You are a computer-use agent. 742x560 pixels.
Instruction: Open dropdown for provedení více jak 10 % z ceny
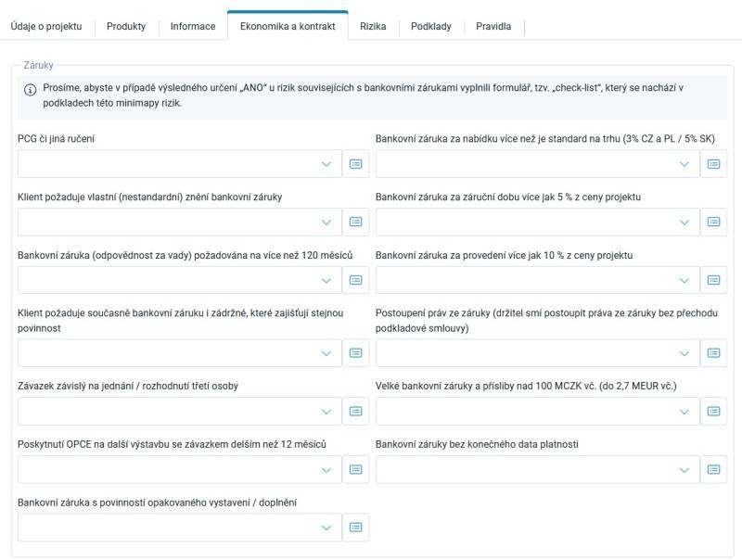[x=538, y=280]
